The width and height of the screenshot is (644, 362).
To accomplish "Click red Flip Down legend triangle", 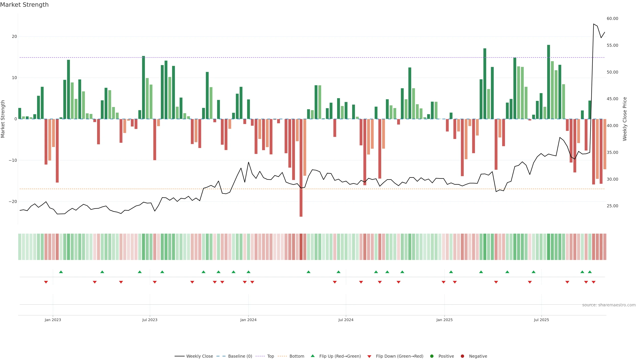I will pos(369,356).
